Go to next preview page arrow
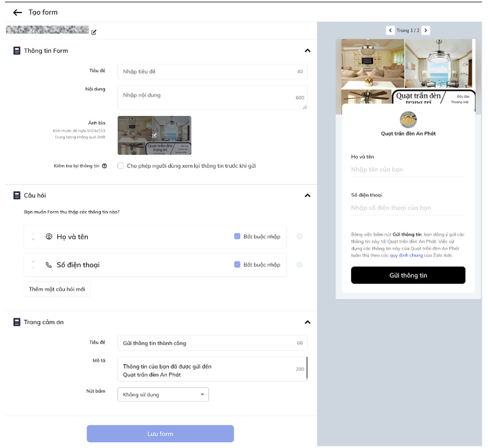The width and height of the screenshot is (488, 448). pyautogui.click(x=426, y=31)
